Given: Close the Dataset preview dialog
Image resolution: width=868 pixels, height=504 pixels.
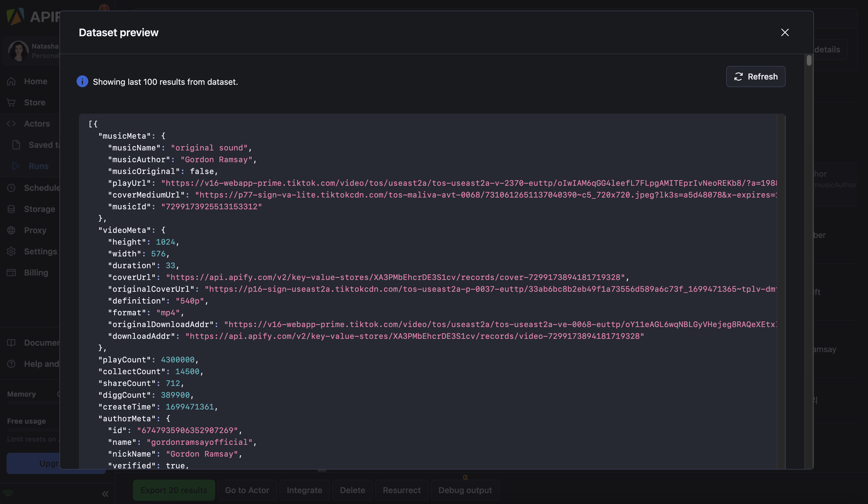Looking at the screenshot, I should click(785, 32).
